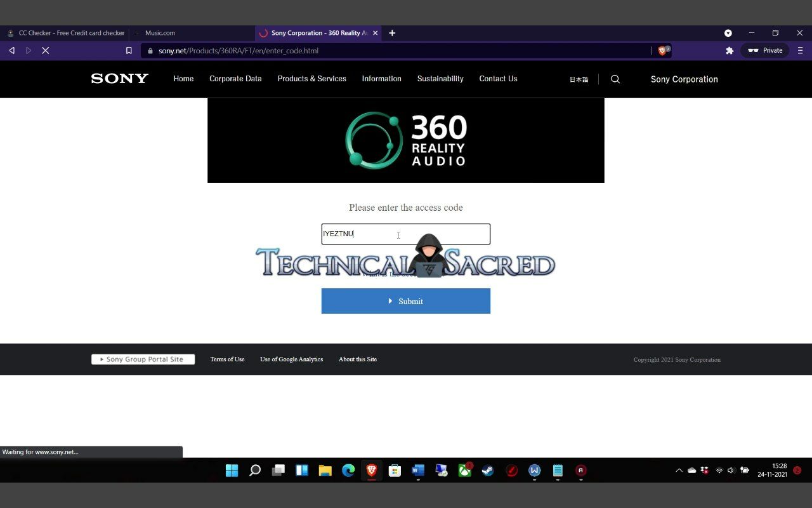Show hidden system tray icons chevron
812x508 pixels.
click(679, 471)
